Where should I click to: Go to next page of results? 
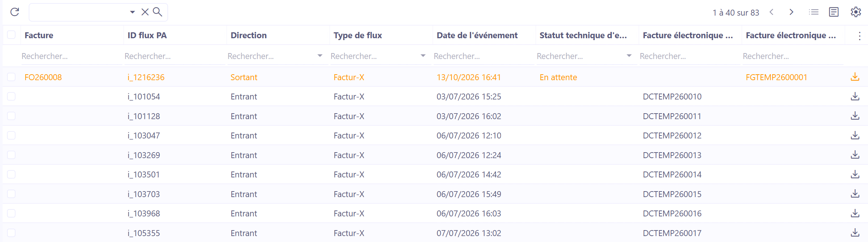click(791, 12)
